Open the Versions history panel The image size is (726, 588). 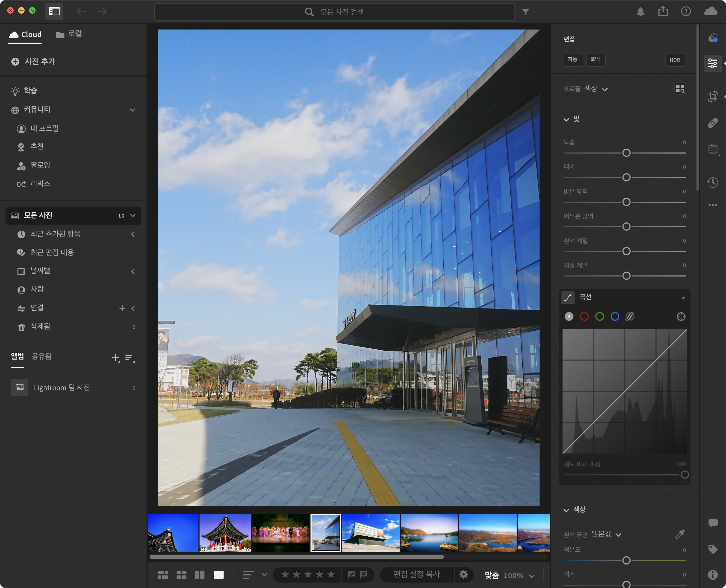point(713,182)
